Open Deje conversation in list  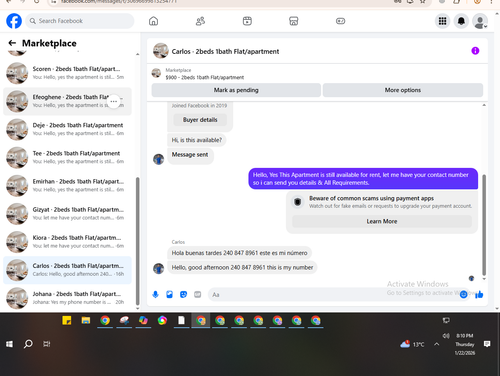67,129
